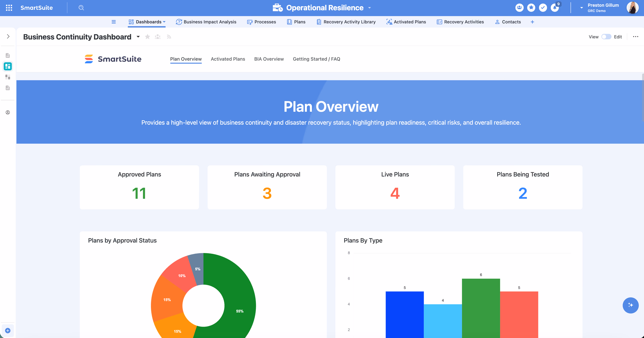
Task: Switch to Activated Plans dashboard page link
Action: pos(228,59)
